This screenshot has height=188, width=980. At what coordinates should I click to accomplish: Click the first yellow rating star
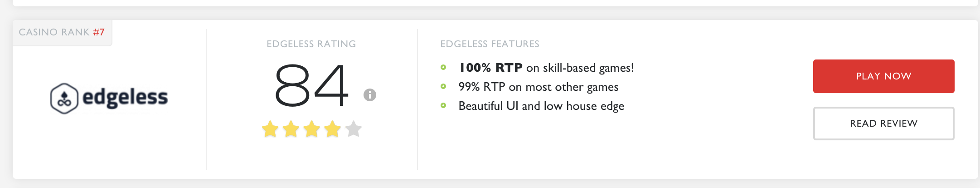(270, 129)
